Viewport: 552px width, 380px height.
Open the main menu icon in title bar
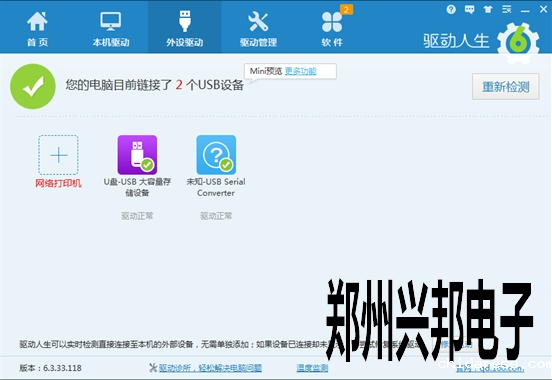click(x=506, y=10)
